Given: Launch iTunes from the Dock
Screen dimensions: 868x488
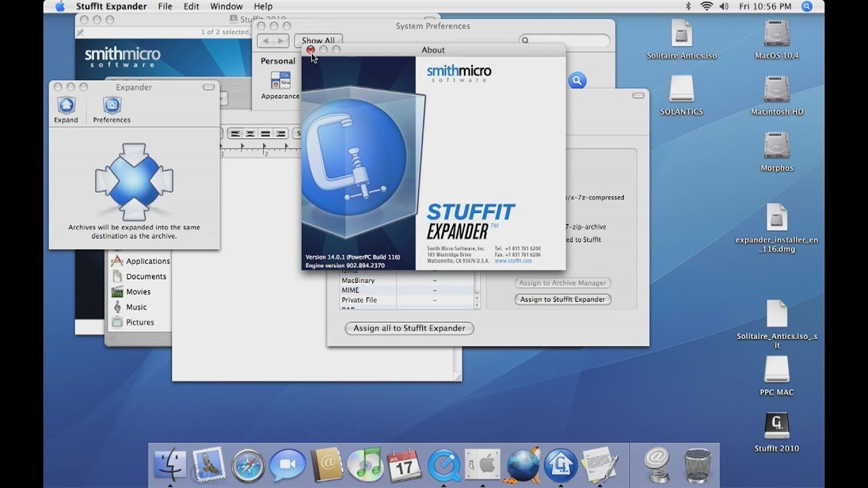Looking at the screenshot, I should pos(366,466).
